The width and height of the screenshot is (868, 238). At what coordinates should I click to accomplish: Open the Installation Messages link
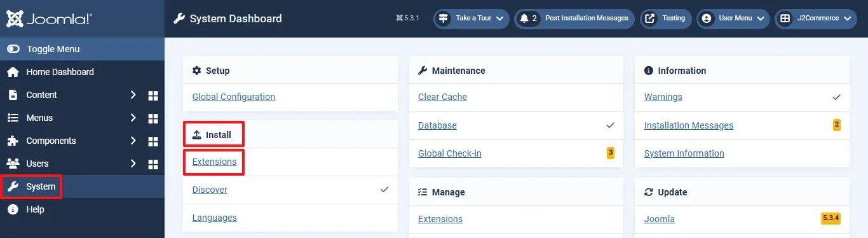click(689, 125)
